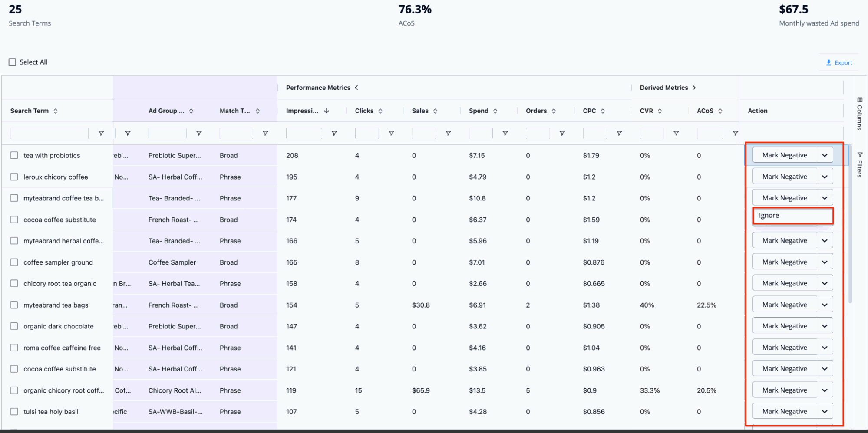
Task: Sort by Ad Group column
Action: click(x=191, y=111)
